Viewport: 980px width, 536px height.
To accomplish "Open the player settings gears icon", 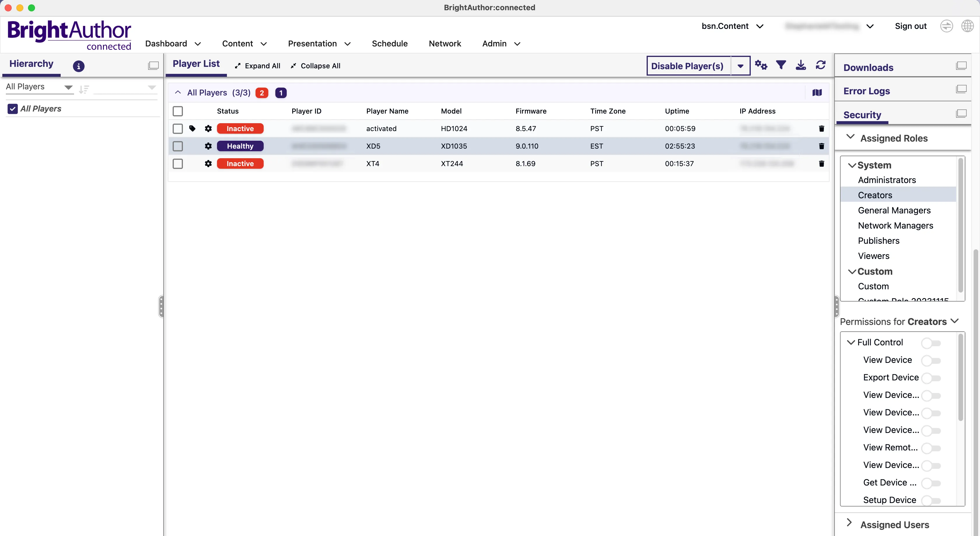I will click(761, 65).
